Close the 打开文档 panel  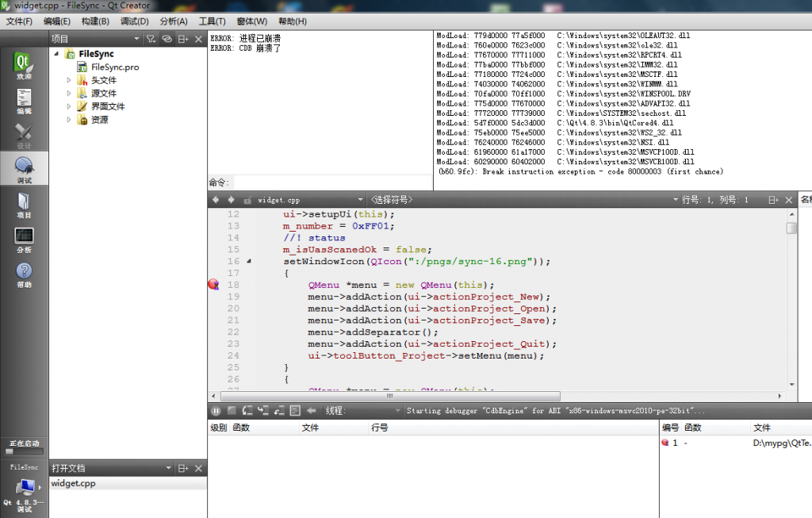(198, 468)
